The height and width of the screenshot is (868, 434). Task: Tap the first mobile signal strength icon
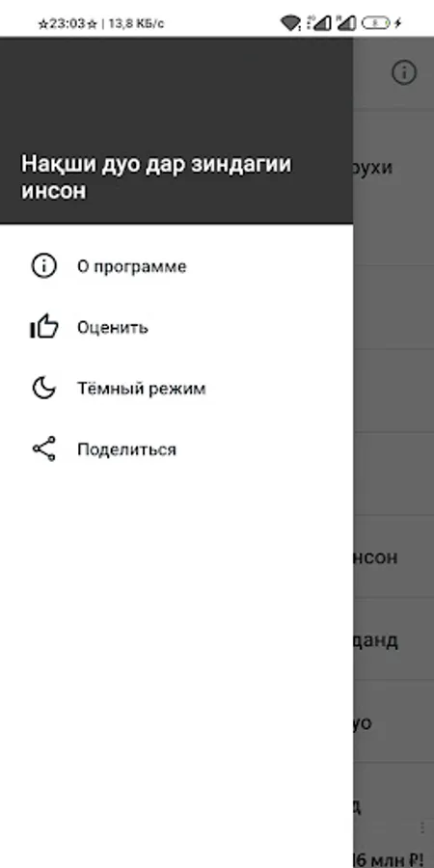pos(321,23)
